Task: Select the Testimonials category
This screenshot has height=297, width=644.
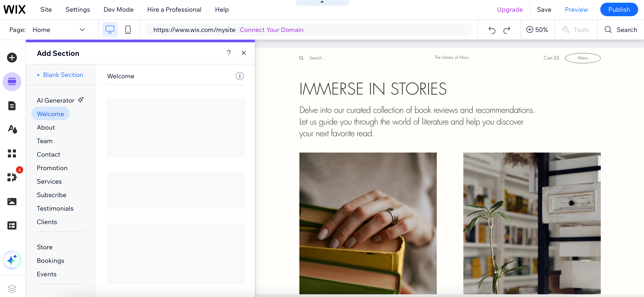Action: coord(55,208)
